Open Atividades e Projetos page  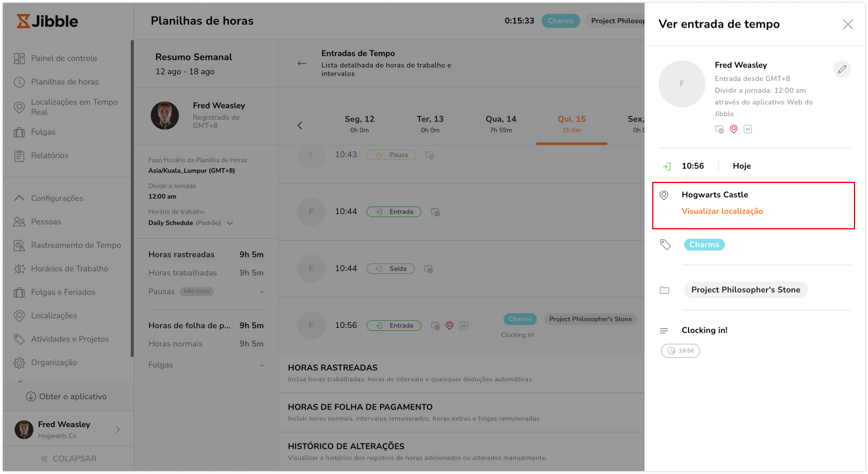[70, 339]
